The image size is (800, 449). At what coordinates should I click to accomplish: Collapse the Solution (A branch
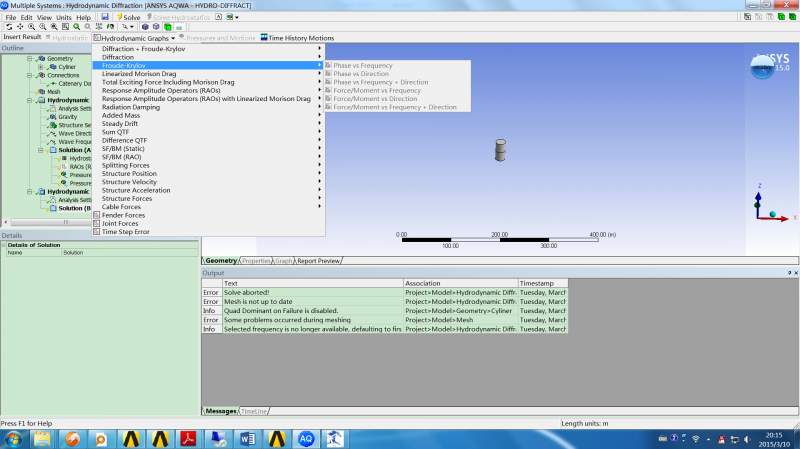41,150
